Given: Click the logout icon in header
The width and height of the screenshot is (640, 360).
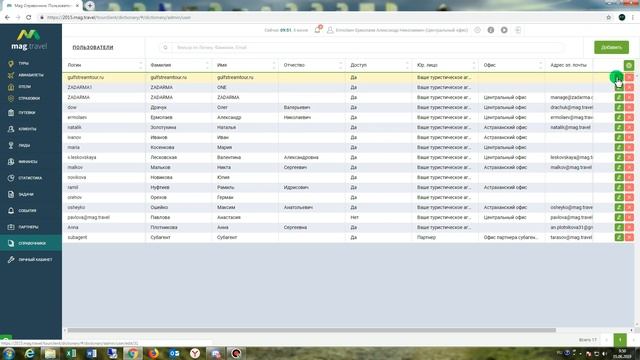Looking at the screenshot, I should (x=518, y=30).
